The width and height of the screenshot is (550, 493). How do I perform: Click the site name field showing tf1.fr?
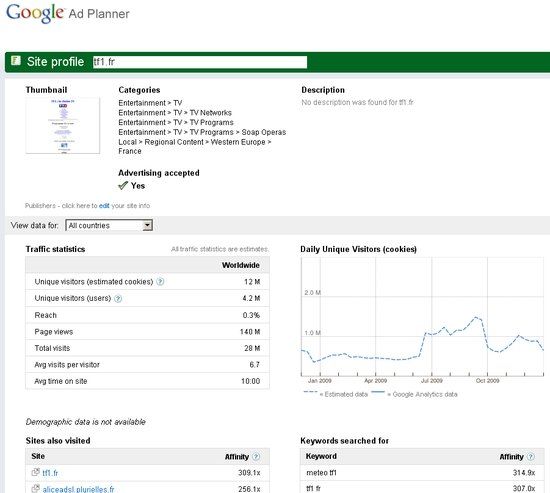click(200, 62)
